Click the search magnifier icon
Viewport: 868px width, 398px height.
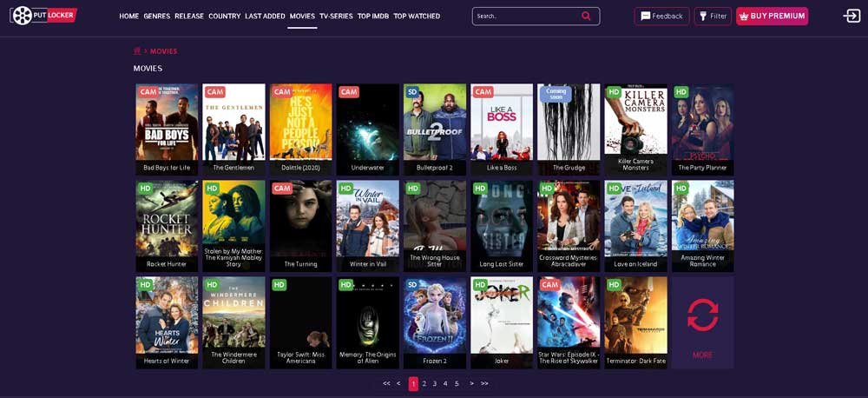(586, 16)
